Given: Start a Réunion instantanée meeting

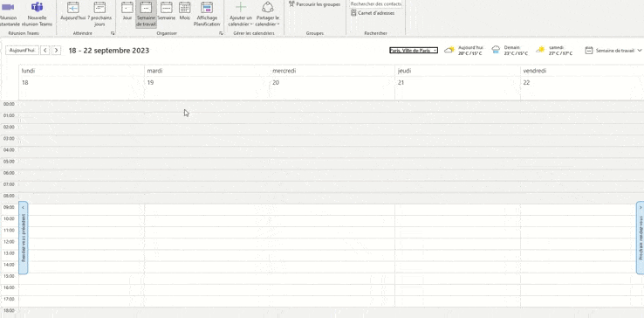Looking at the screenshot, I should (8, 14).
